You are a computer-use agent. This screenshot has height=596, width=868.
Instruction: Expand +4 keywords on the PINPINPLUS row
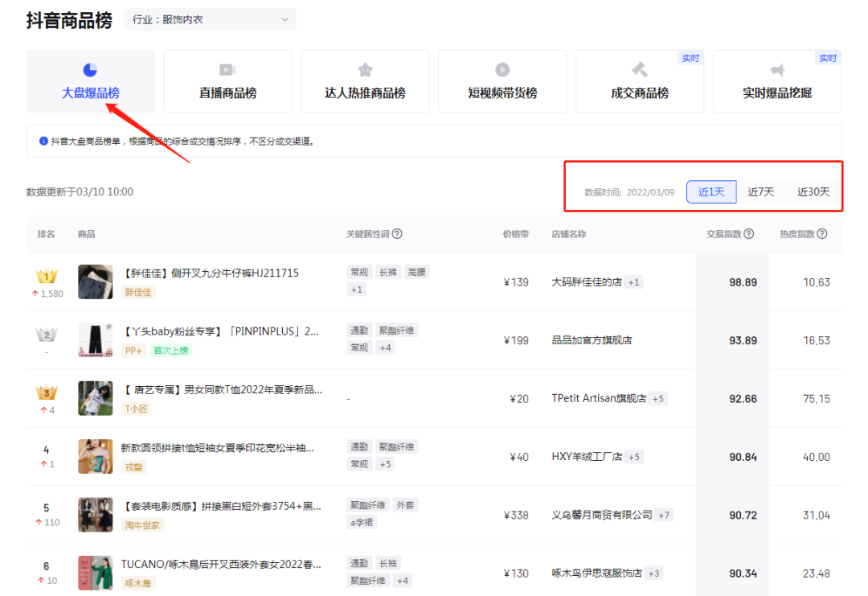[385, 347]
